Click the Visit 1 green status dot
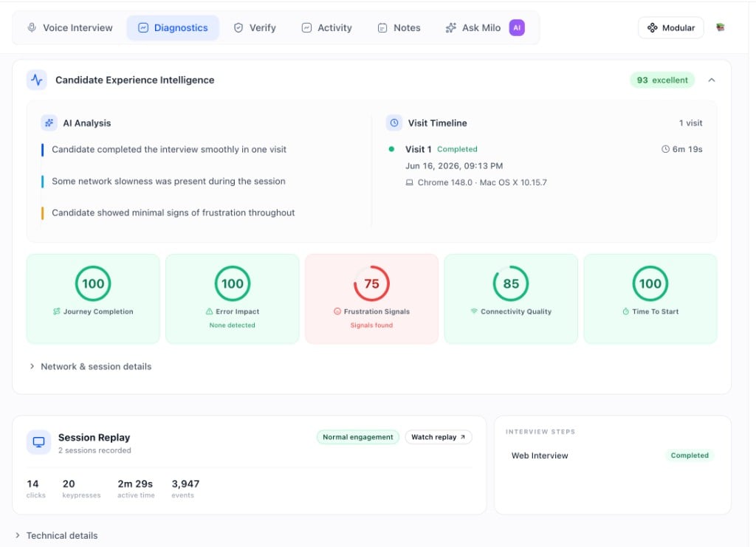 pos(391,149)
